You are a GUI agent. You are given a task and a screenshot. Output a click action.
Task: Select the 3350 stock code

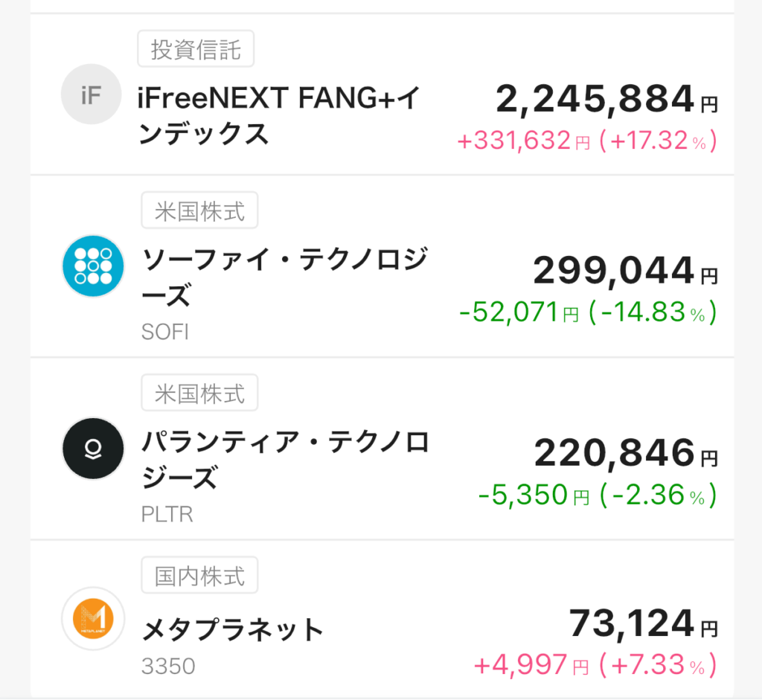[x=168, y=666]
